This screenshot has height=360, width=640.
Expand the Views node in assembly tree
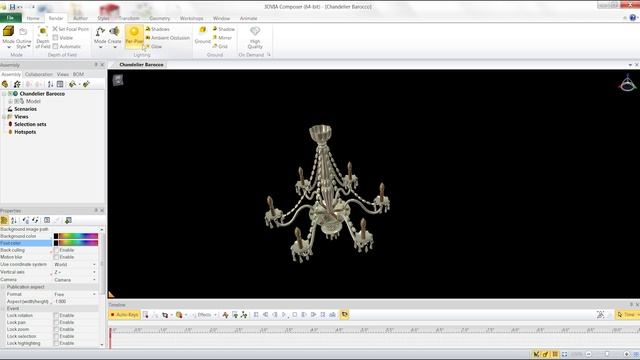pyautogui.click(x=4, y=117)
